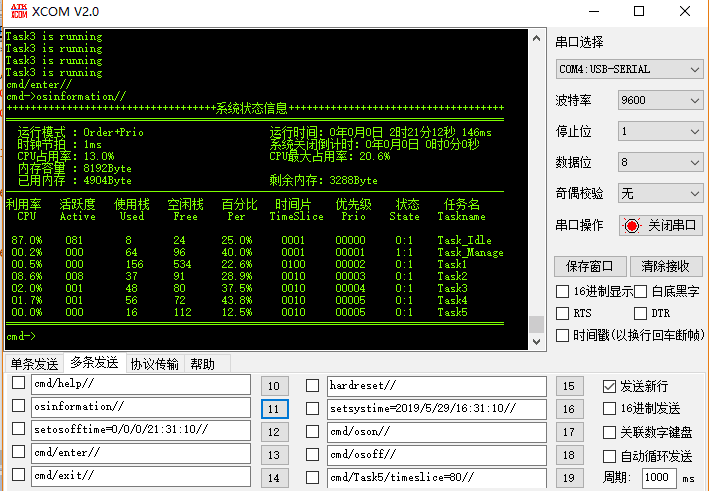Click the red serial port status indicator

632,225
